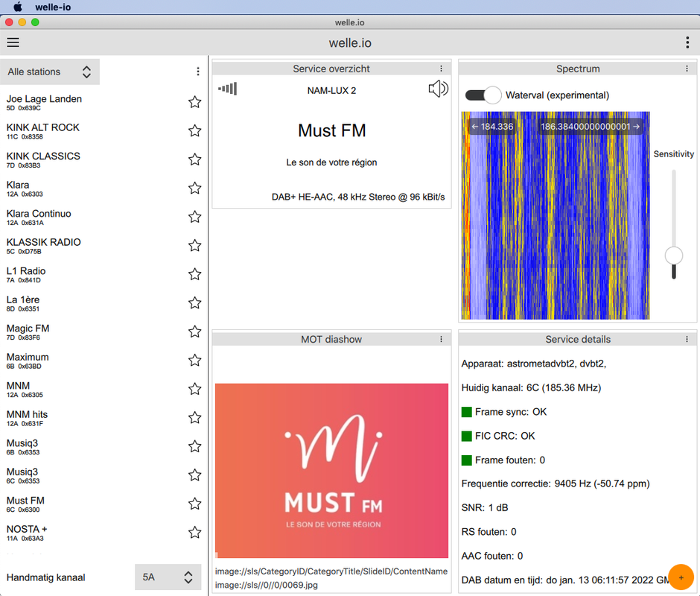Star the KLASSIK RADIO station
Screen dimensions: 700x596
(x=194, y=245)
